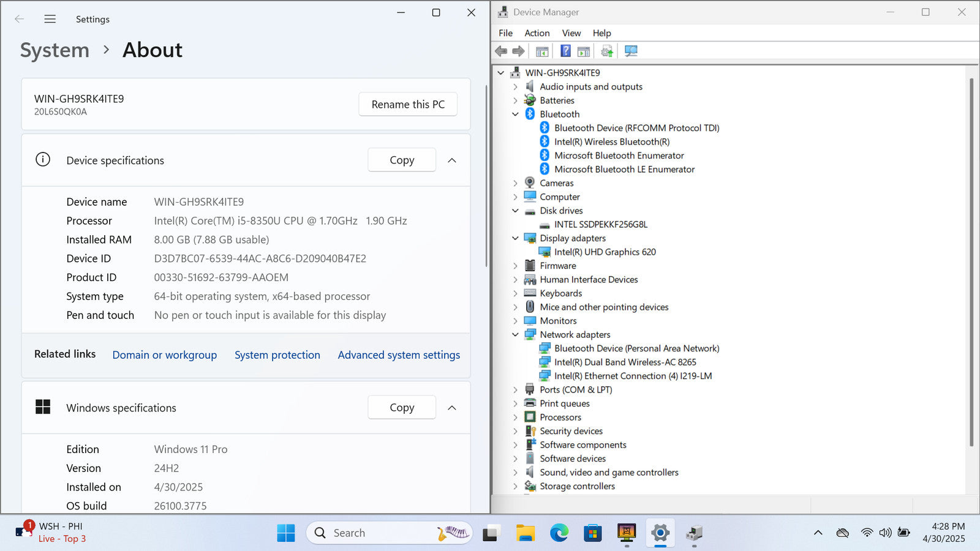Select Microsoft Bluetooth Enumerator device

point(619,156)
